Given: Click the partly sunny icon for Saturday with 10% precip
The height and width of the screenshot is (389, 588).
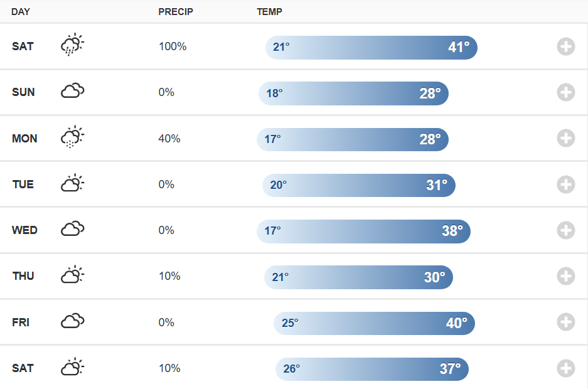Looking at the screenshot, I should [x=72, y=368].
